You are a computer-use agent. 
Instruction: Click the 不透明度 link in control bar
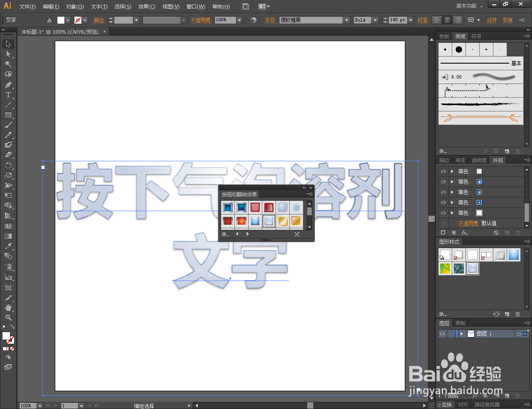point(201,20)
